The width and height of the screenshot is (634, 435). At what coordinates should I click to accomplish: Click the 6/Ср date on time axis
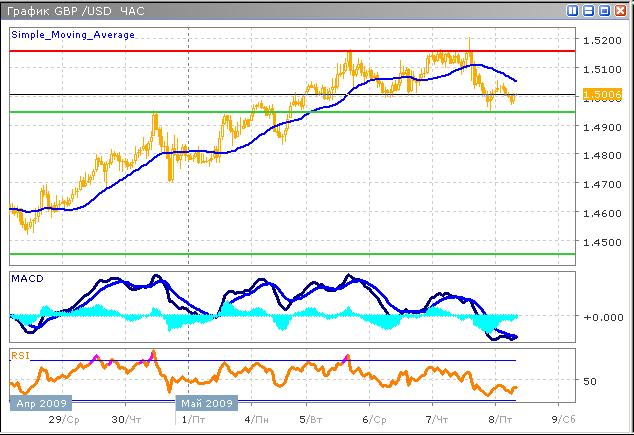point(372,420)
